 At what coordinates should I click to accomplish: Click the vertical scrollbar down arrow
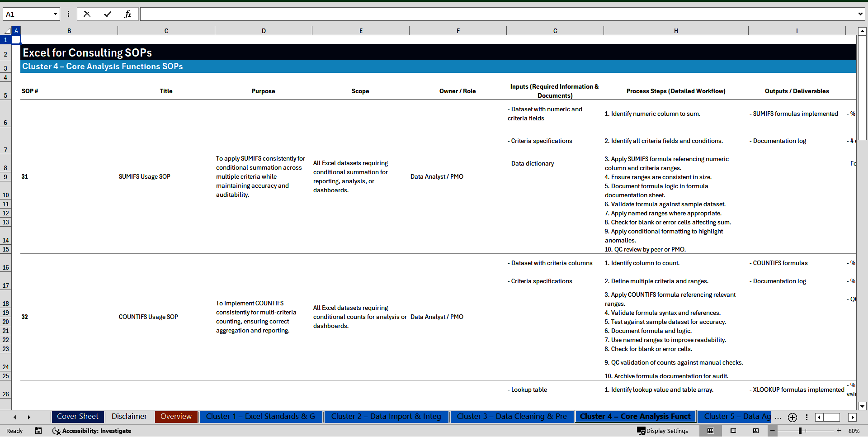point(863,406)
